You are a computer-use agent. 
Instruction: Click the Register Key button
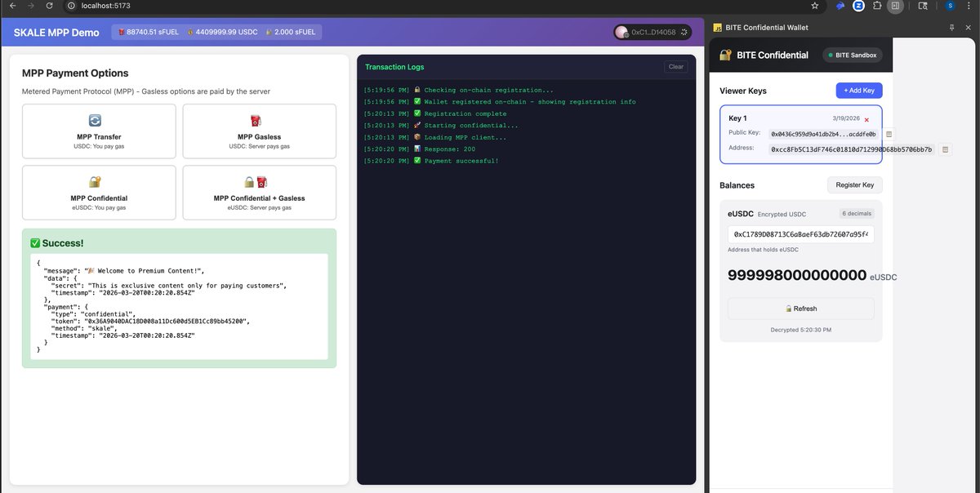pos(855,185)
